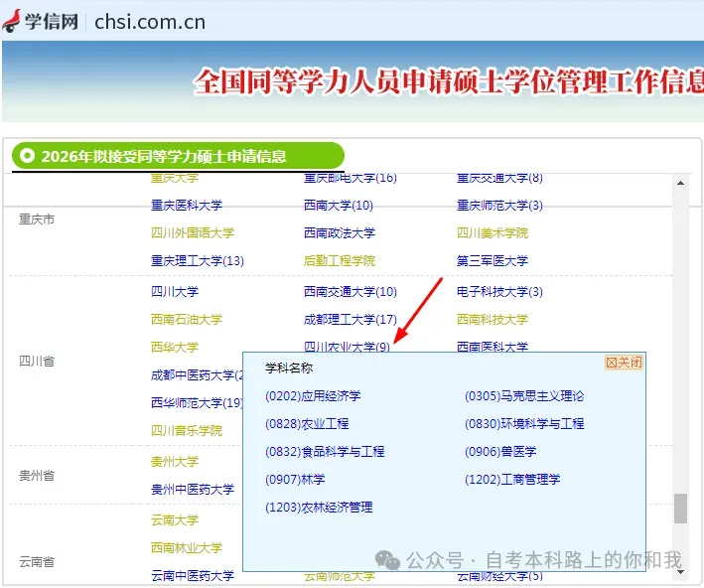Click the 贵州省 region label
Viewport: 704px width, 588px height.
(x=37, y=475)
